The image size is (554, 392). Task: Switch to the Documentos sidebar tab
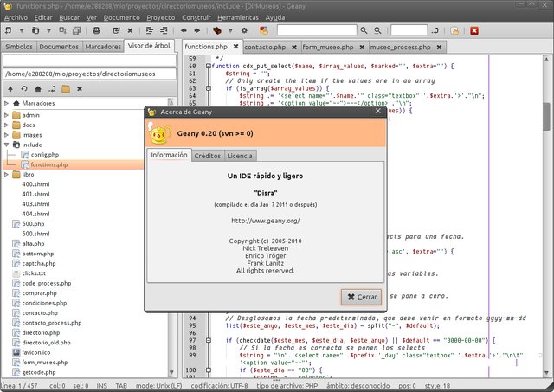click(59, 47)
